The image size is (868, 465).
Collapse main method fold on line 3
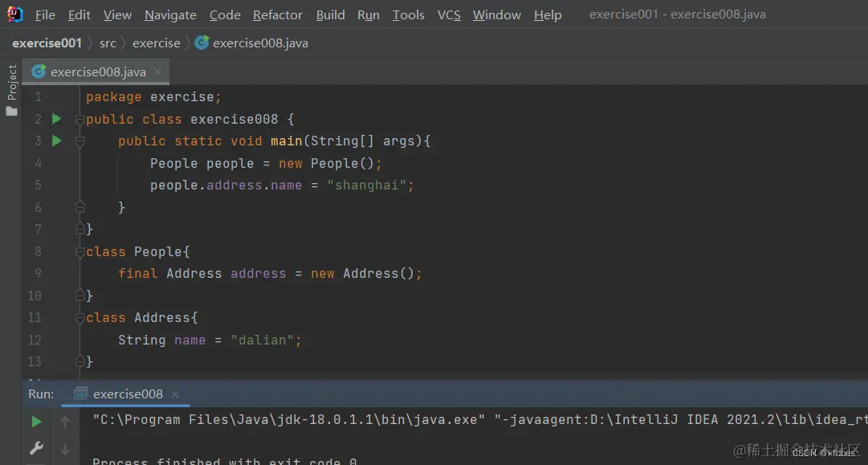click(79, 141)
